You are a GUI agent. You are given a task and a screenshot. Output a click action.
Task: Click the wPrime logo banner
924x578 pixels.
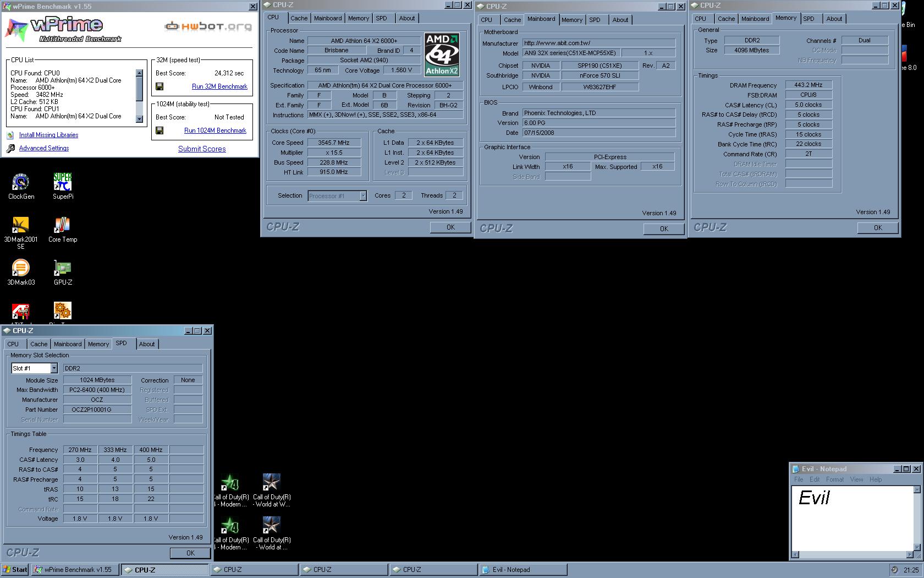click(63, 29)
